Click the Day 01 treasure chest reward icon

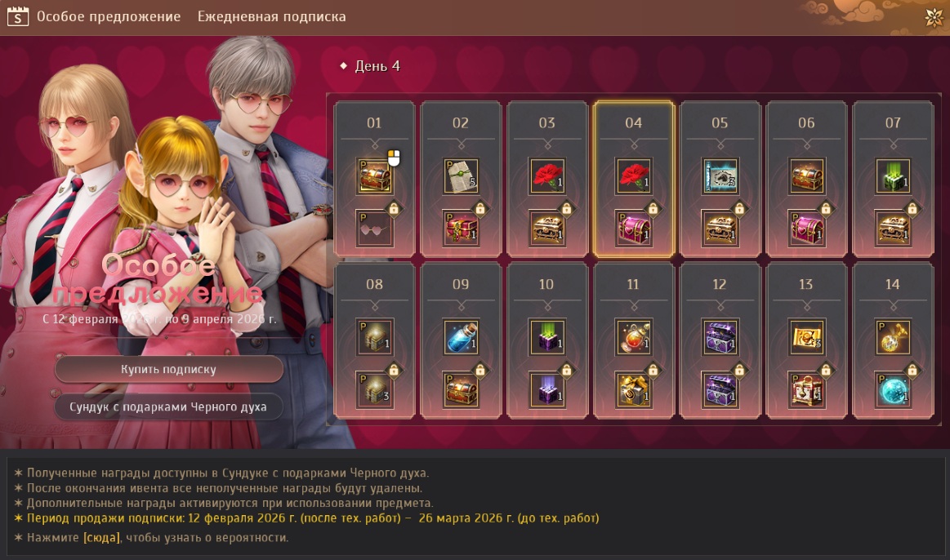tap(374, 176)
